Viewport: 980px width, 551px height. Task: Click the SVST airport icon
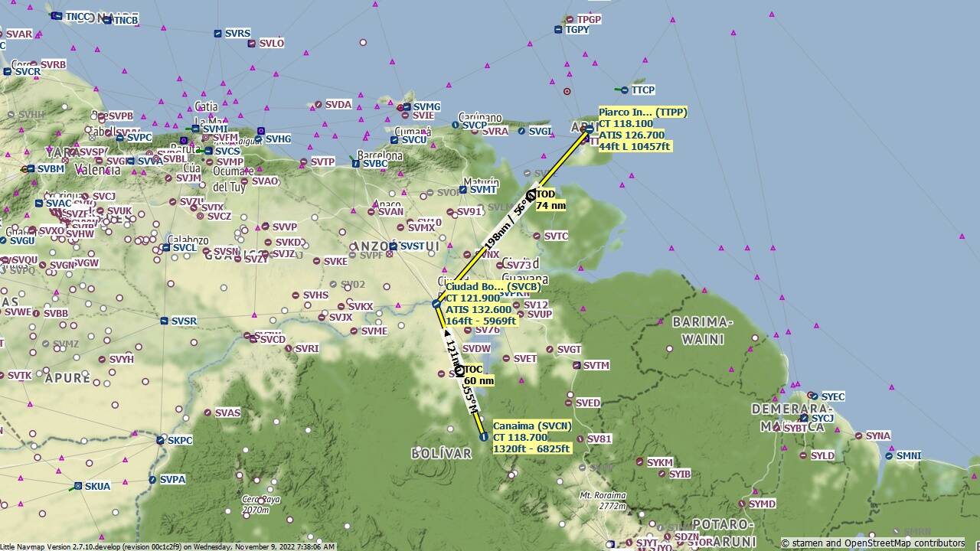pyautogui.click(x=394, y=246)
